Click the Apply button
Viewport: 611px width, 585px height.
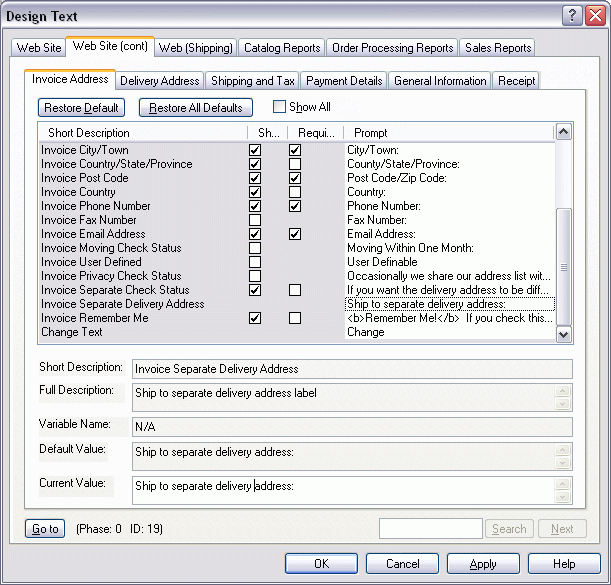(483, 564)
